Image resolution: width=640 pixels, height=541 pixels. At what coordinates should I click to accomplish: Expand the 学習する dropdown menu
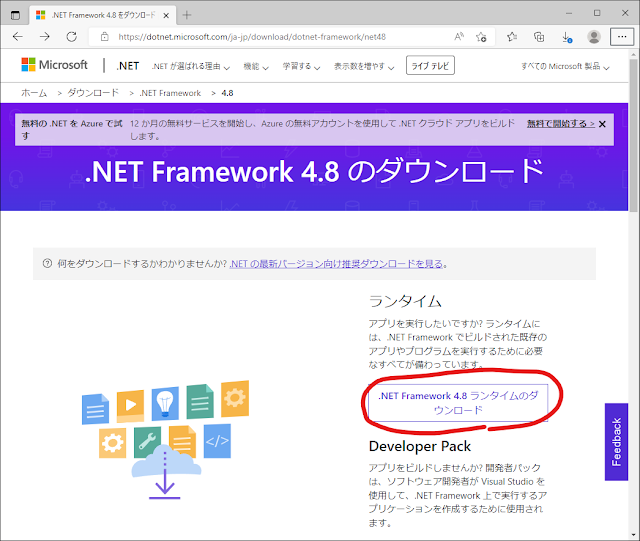click(302, 67)
